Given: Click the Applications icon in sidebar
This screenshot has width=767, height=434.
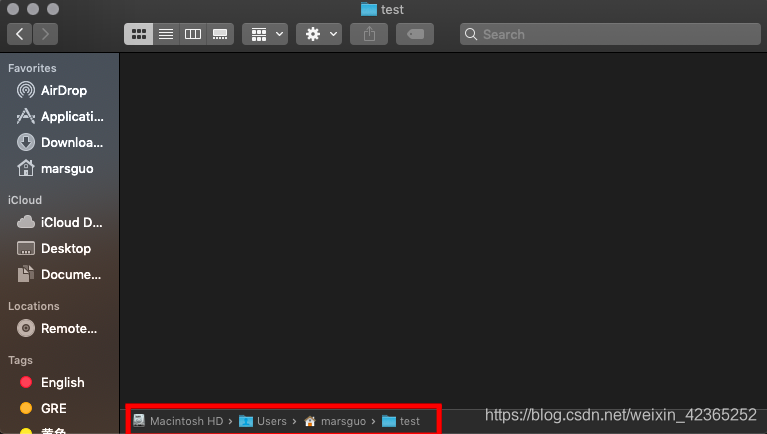Looking at the screenshot, I should click(26, 116).
